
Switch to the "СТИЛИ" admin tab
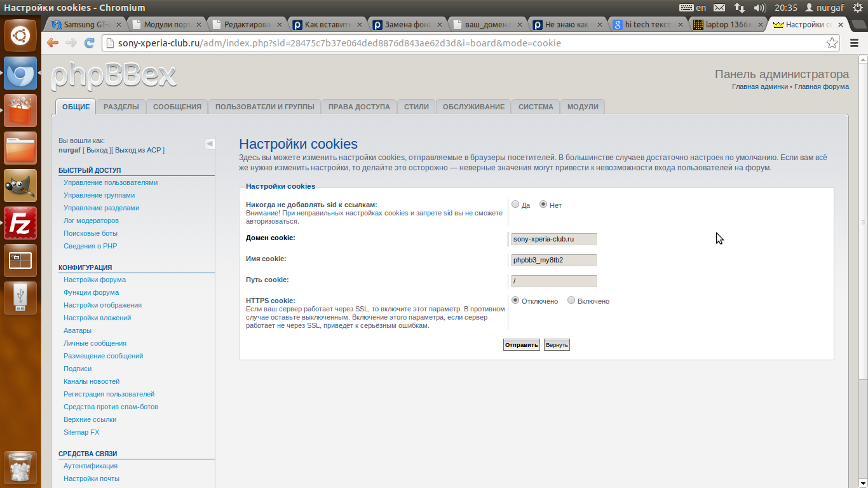click(416, 107)
